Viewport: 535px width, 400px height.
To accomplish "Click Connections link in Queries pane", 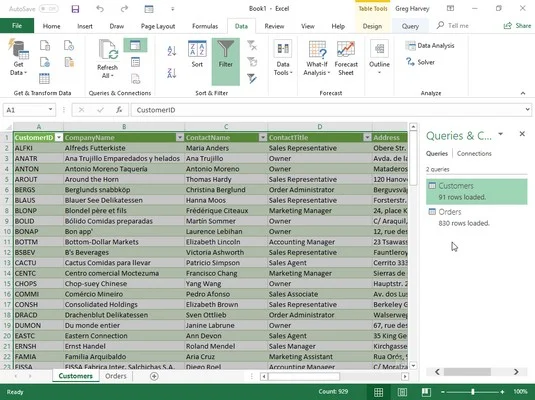I will pos(474,154).
